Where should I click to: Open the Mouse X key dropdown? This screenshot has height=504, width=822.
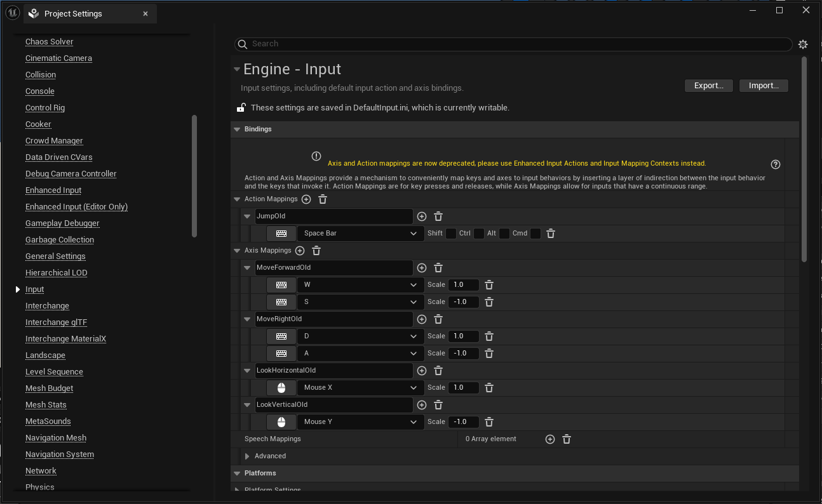[x=361, y=388]
